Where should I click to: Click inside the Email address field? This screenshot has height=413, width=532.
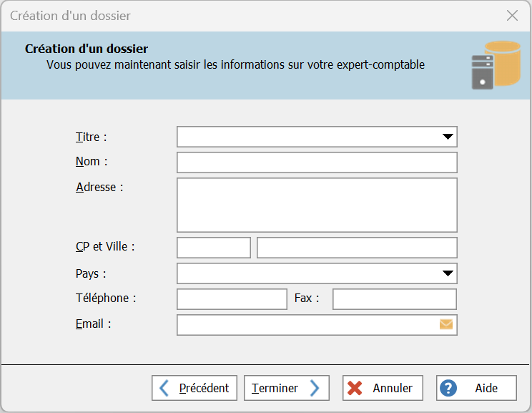(x=306, y=325)
